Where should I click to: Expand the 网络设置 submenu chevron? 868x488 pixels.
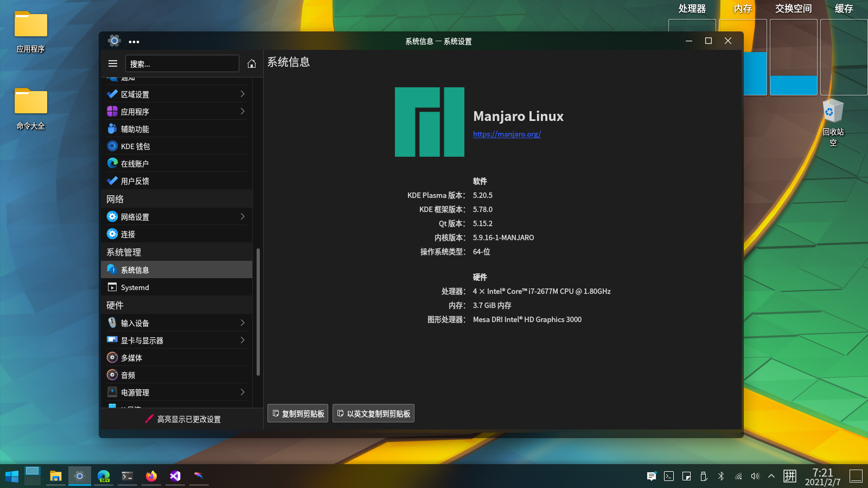click(x=242, y=217)
